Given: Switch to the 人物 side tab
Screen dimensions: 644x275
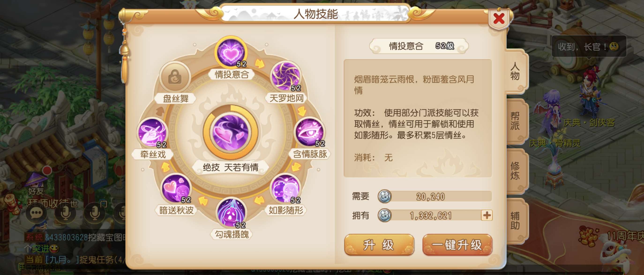Looking at the screenshot, I should click(516, 71).
